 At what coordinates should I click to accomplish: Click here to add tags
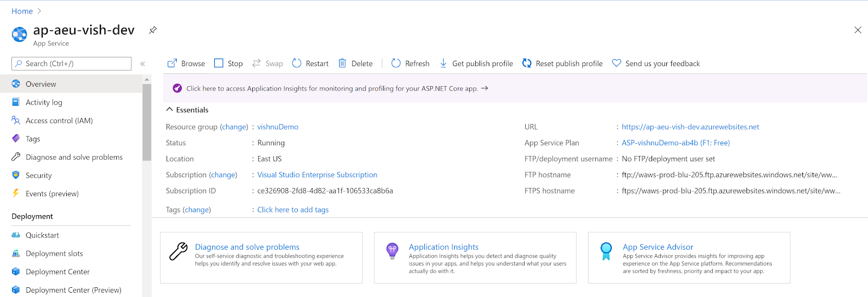click(293, 210)
